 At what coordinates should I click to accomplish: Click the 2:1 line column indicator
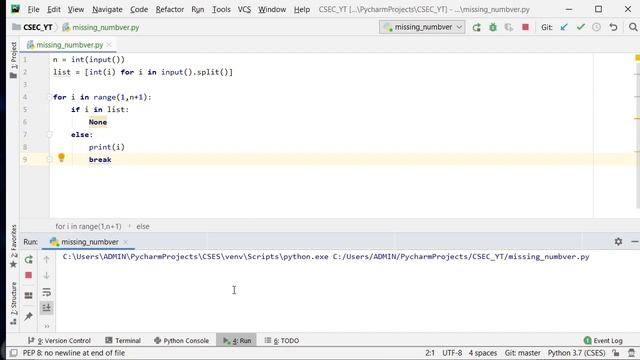pos(430,353)
